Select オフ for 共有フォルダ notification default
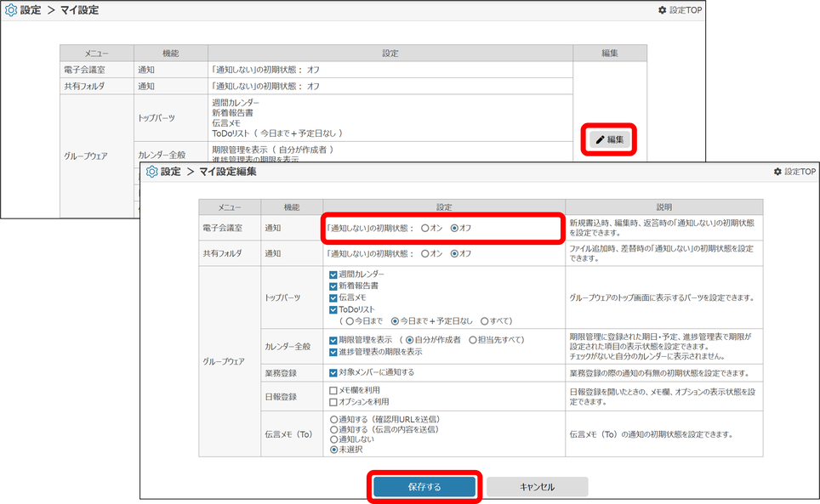820x504 pixels. click(x=454, y=253)
